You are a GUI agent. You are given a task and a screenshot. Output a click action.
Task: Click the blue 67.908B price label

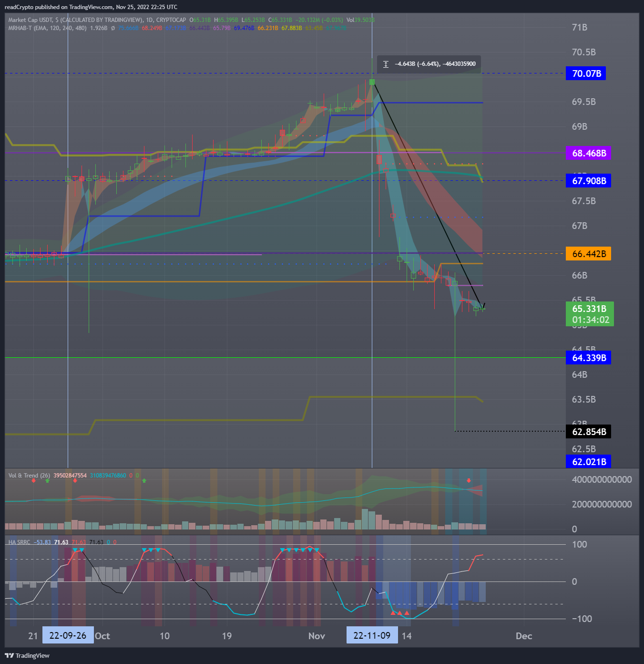[588, 181]
